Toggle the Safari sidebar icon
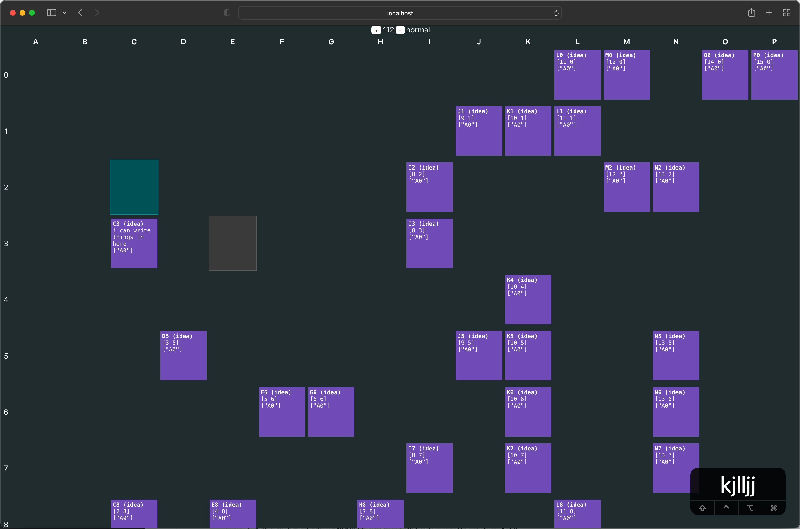Screen dimensions: 800x529 51,13
